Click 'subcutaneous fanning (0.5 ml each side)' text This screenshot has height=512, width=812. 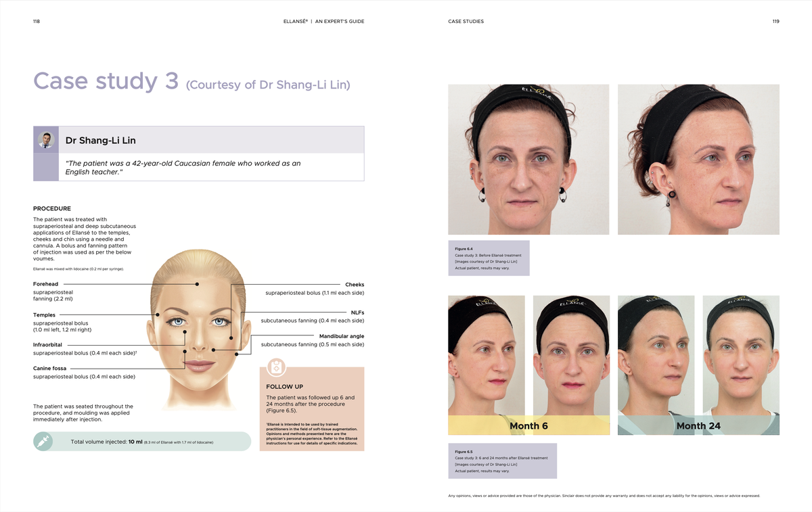(313, 345)
